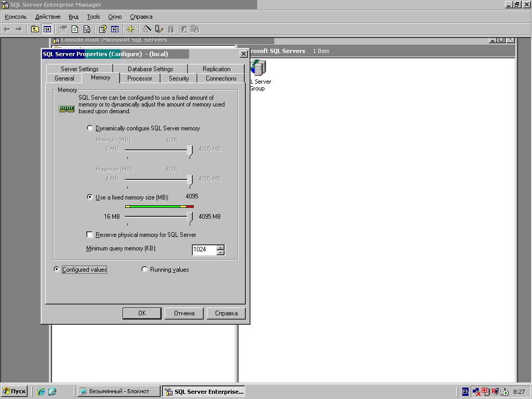
Task: Click the Export List toolbar icon
Action: click(87, 29)
